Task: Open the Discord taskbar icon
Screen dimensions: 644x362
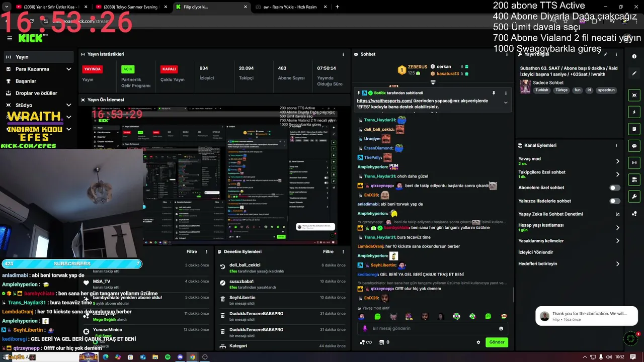Action: [180, 357]
